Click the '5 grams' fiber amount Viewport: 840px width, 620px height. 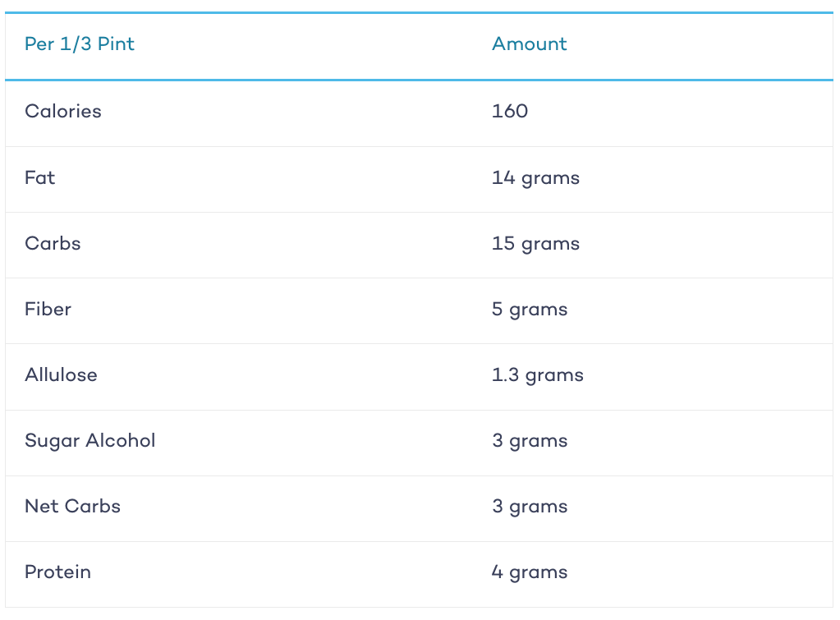point(530,310)
